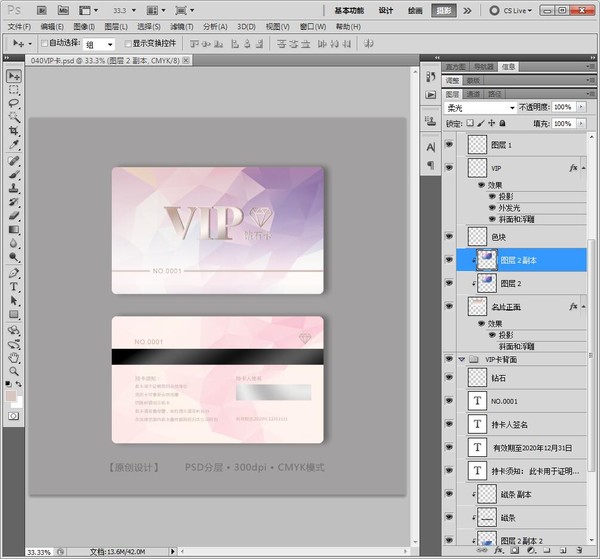Image resolution: width=600 pixels, height=559 pixels.
Task: Select the Zoom tool
Action: click(14, 372)
